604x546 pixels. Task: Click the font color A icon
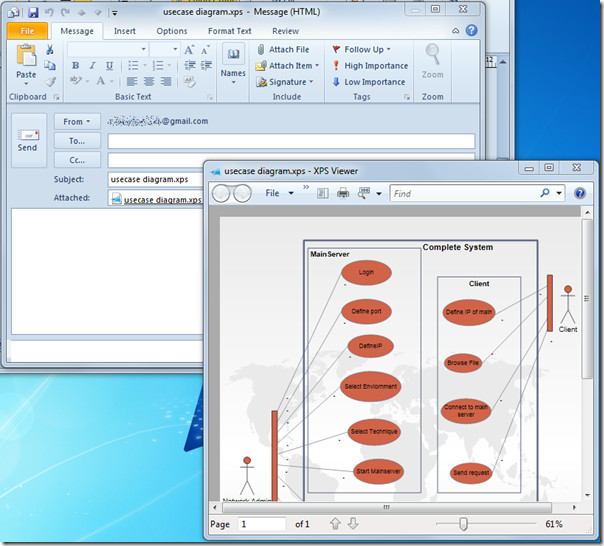(x=101, y=81)
